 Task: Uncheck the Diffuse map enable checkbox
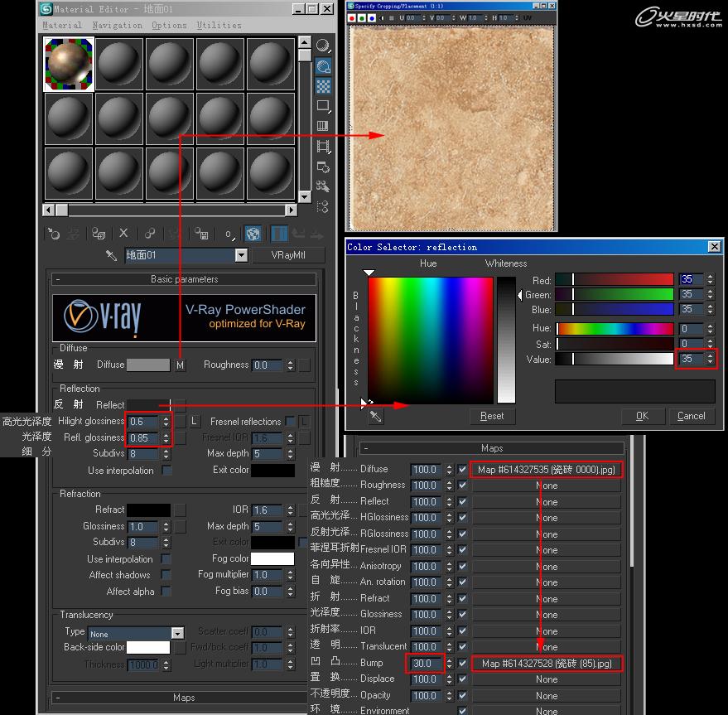[462, 469]
